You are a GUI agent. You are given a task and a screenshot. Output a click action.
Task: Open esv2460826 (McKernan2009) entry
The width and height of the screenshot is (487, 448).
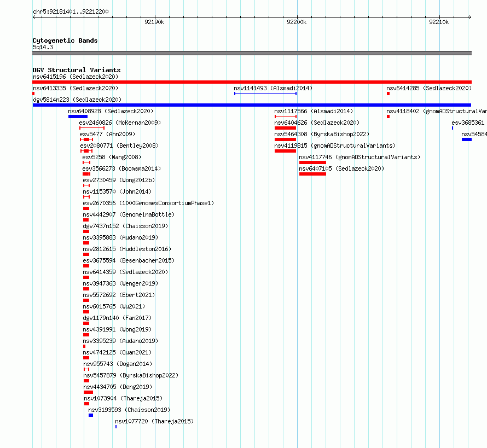(x=120, y=123)
